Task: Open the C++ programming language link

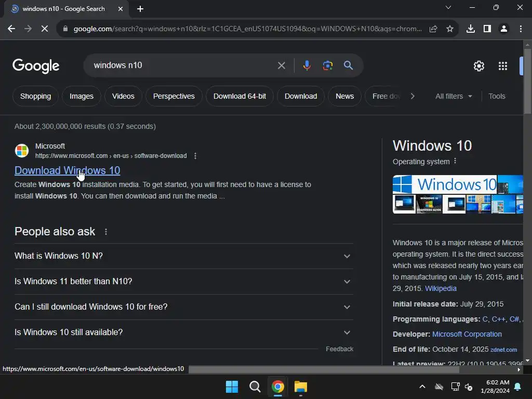Action: [x=499, y=320]
